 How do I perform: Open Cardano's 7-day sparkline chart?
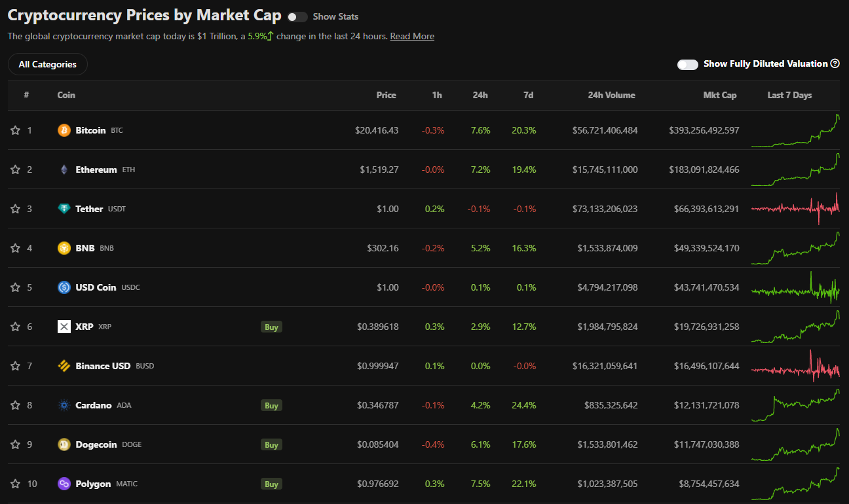795,405
